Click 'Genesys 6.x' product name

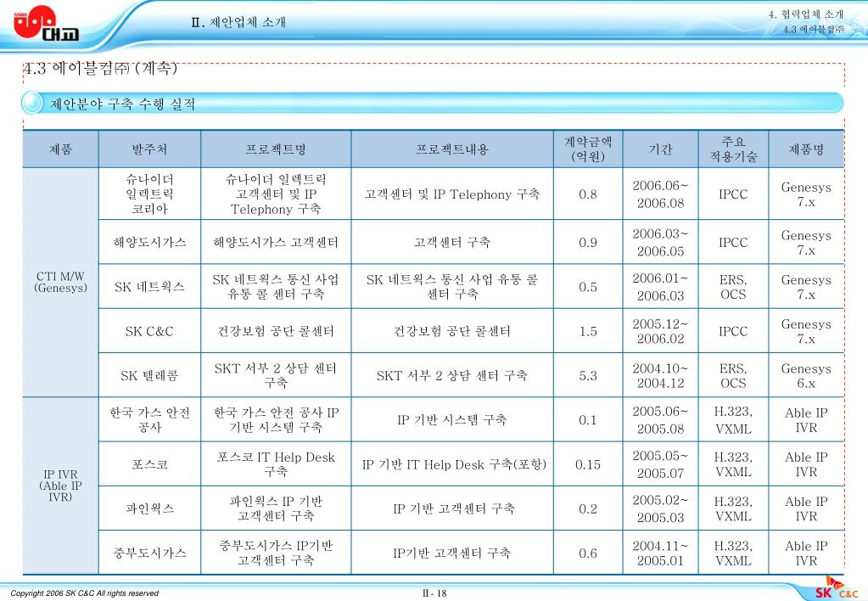pos(807,375)
